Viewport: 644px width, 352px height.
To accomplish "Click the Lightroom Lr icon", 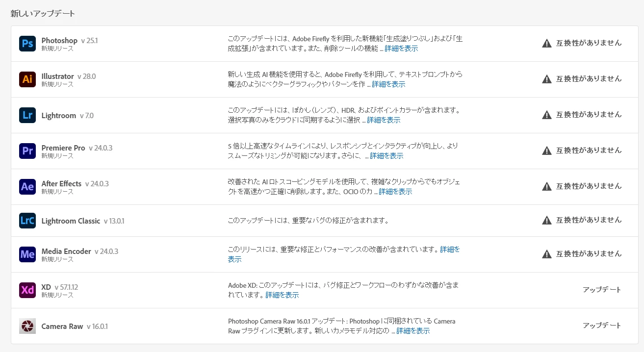I will 27,115.
